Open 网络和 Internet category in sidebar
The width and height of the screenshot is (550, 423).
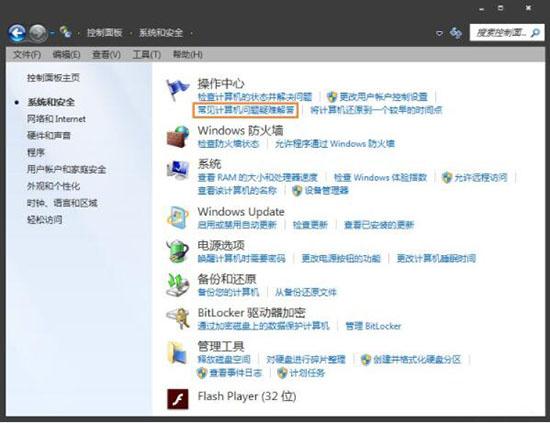coord(56,119)
